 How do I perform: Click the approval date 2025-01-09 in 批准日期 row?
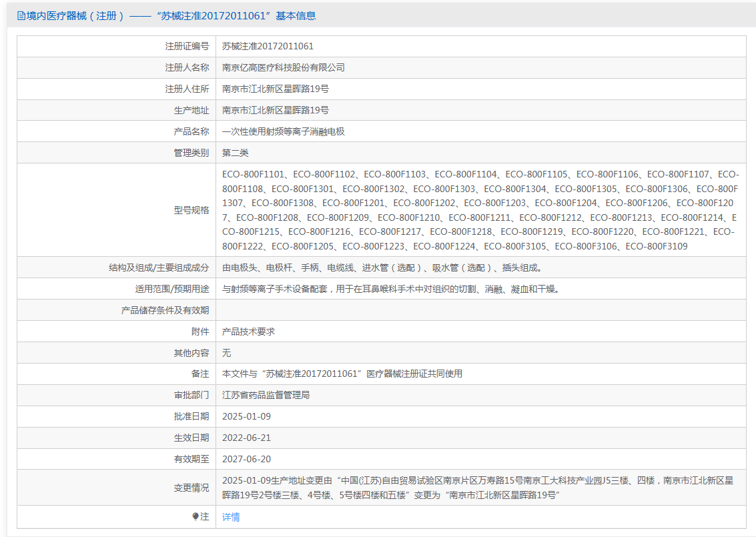pyautogui.click(x=246, y=417)
